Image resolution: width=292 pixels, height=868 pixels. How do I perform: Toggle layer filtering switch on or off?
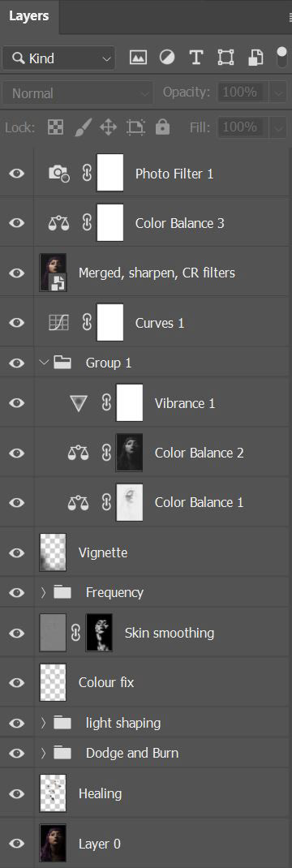(x=282, y=57)
